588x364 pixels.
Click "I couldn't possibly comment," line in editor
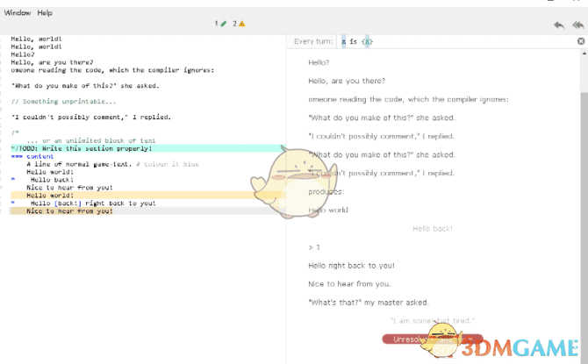(91, 118)
